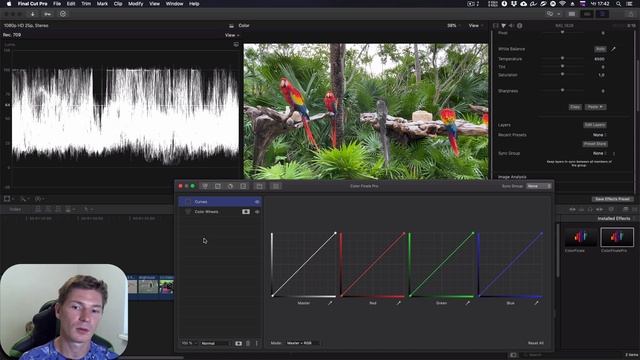
Task: Open curves Mode Master + RGB dropdown
Action: click(302, 343)
